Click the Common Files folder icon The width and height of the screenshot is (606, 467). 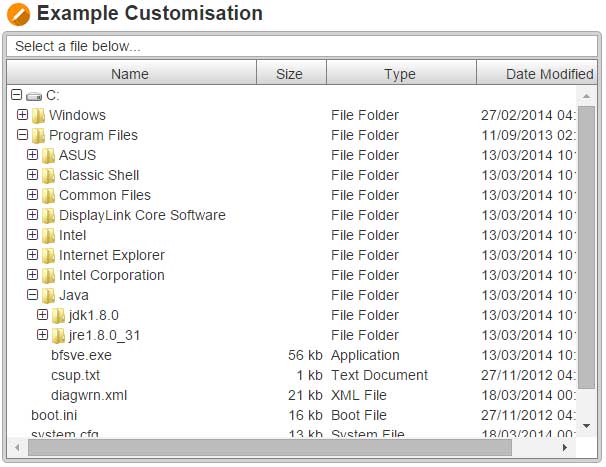[48, 196]
